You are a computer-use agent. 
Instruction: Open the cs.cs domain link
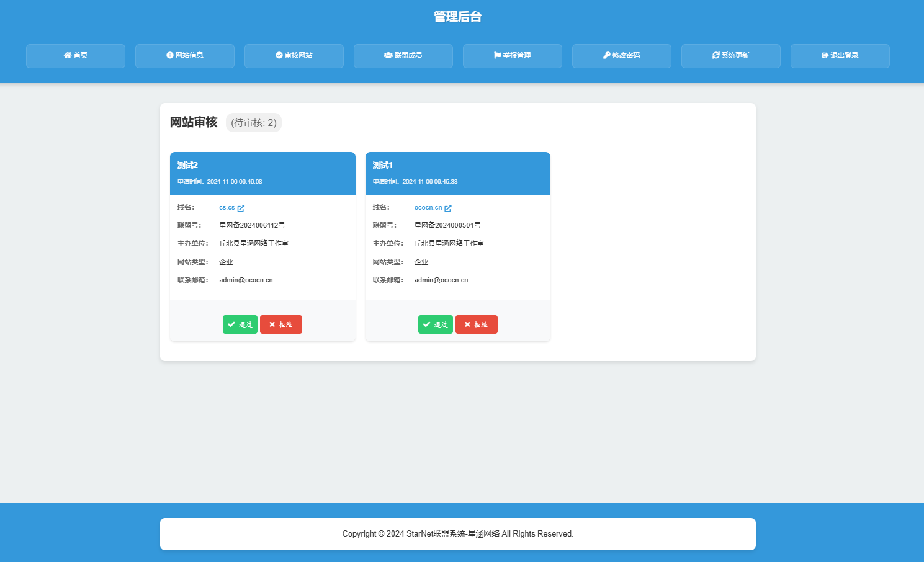227,208
